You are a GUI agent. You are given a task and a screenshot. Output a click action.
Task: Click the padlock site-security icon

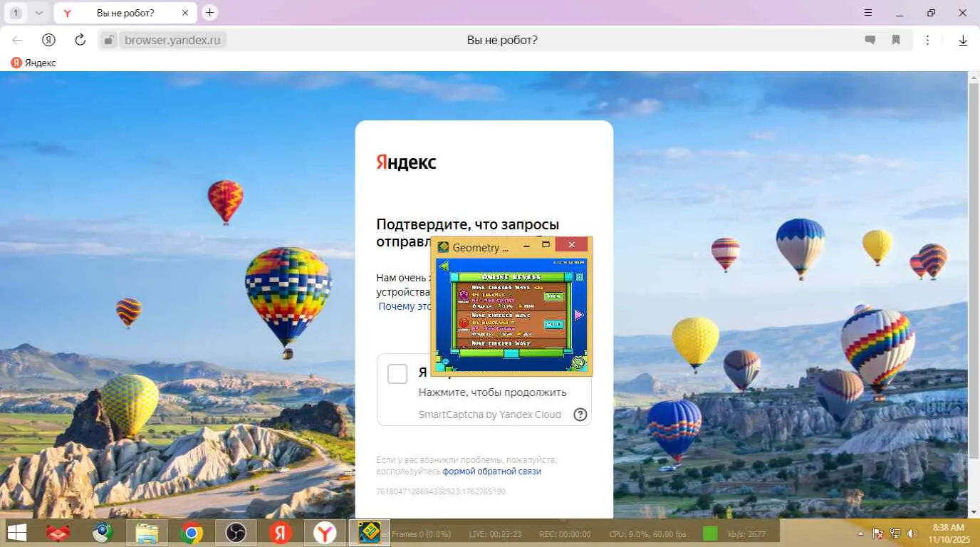(x=108, y=40)
